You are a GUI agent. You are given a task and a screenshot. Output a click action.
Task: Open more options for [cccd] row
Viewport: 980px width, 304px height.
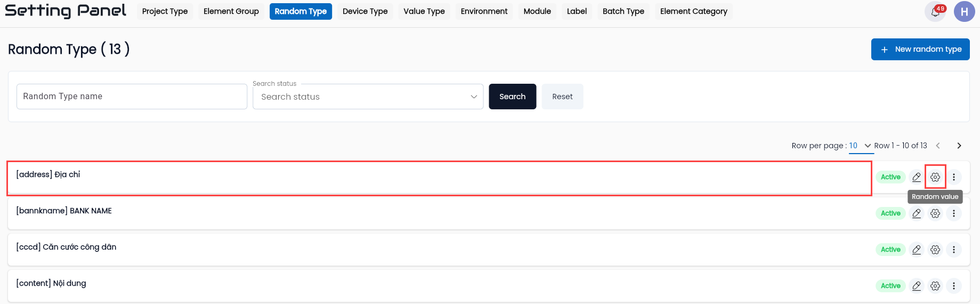[x=954, y=250]
